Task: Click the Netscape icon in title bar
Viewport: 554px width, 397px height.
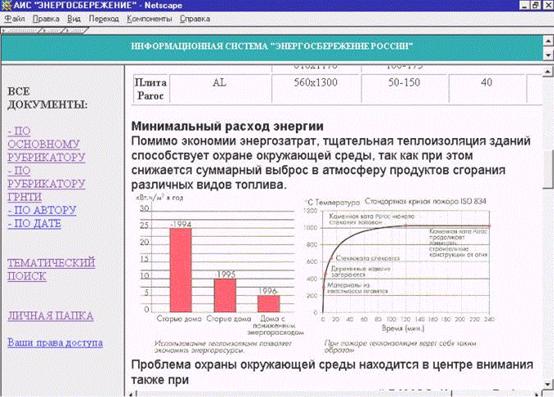Action: pyautogui.click(x=7, y=5)
